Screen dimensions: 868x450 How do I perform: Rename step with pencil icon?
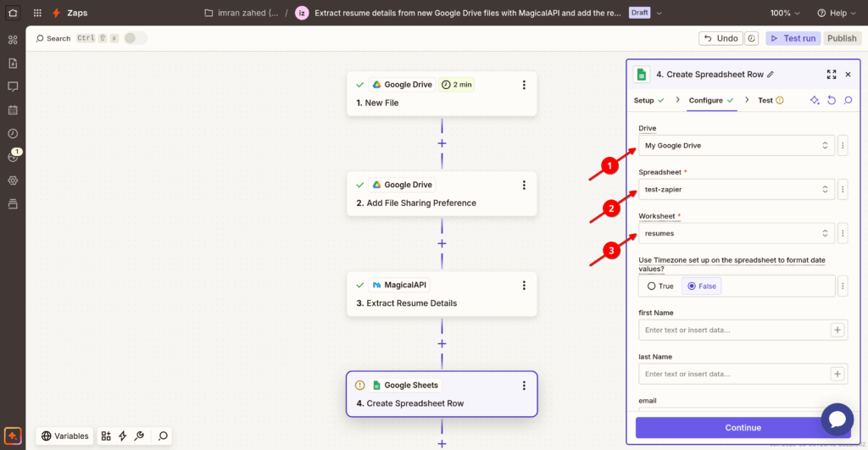click(771, 75)
